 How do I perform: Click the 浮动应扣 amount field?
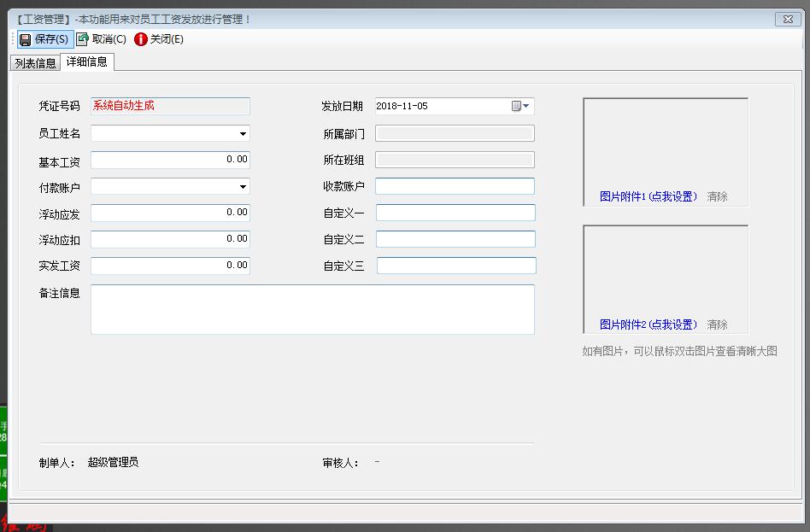pos(170,239)
